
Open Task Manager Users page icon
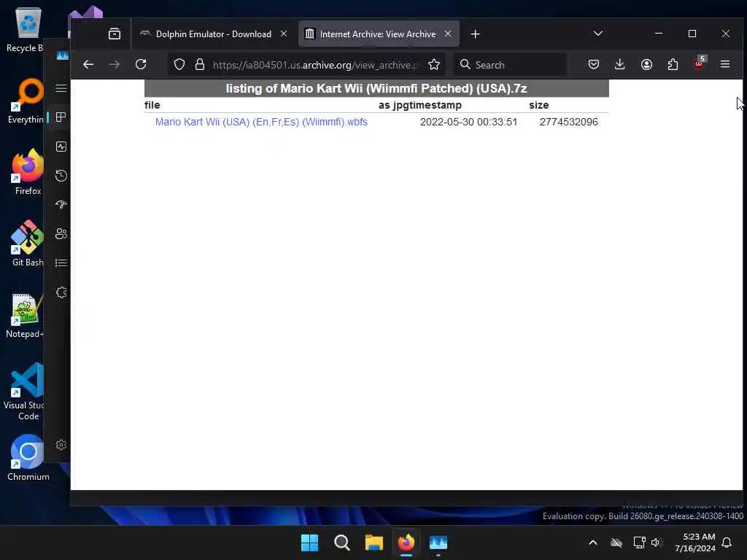click(61, 234)
